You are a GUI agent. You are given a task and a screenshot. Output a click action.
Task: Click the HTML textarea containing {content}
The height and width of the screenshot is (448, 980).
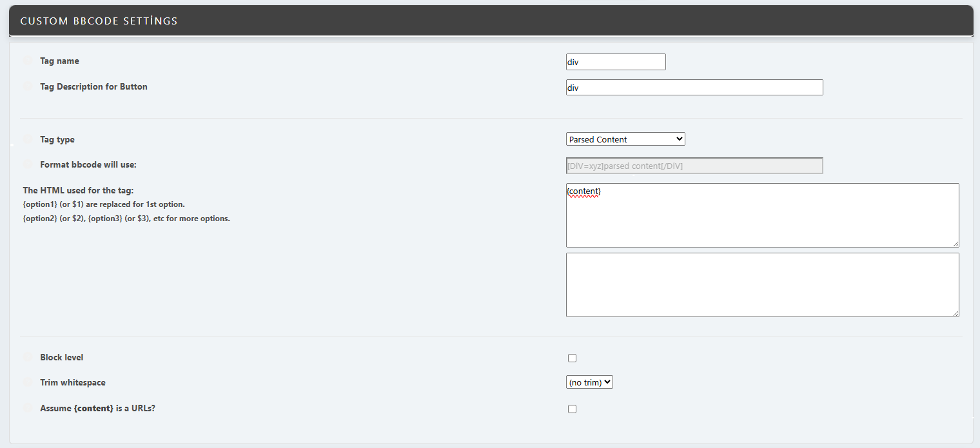(x=762, y=215)
